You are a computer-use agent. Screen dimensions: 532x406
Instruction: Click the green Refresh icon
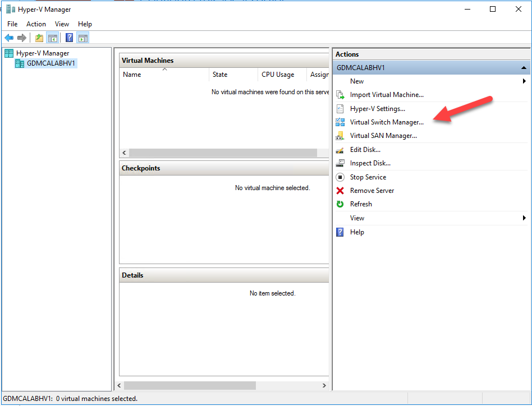(340, 204)
